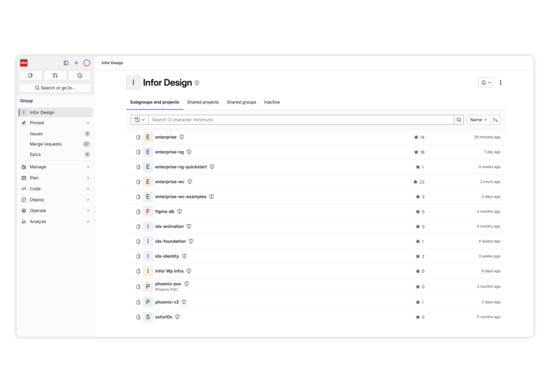Open the enterprise-ng project
551x392 pixels.
pos(169,152)
